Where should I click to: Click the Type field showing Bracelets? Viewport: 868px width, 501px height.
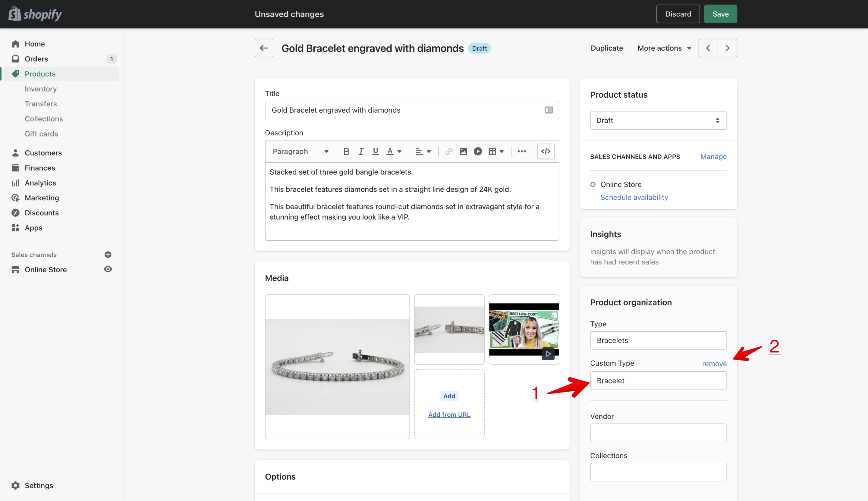click(658, 340)
